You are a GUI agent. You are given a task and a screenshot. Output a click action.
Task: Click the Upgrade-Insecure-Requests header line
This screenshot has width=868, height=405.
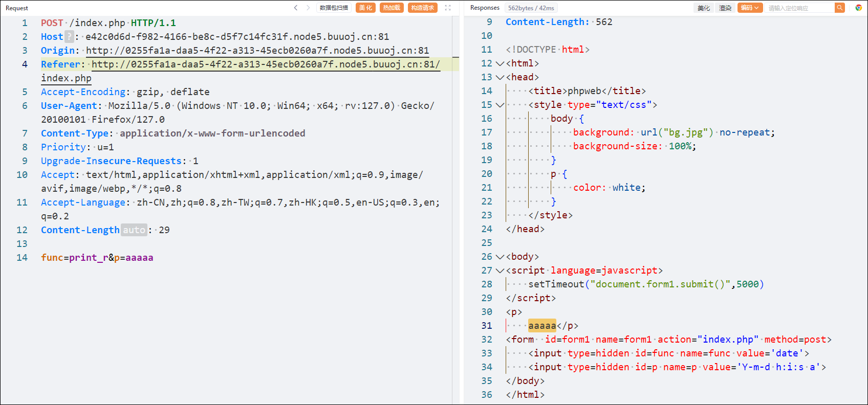point(120,161)
